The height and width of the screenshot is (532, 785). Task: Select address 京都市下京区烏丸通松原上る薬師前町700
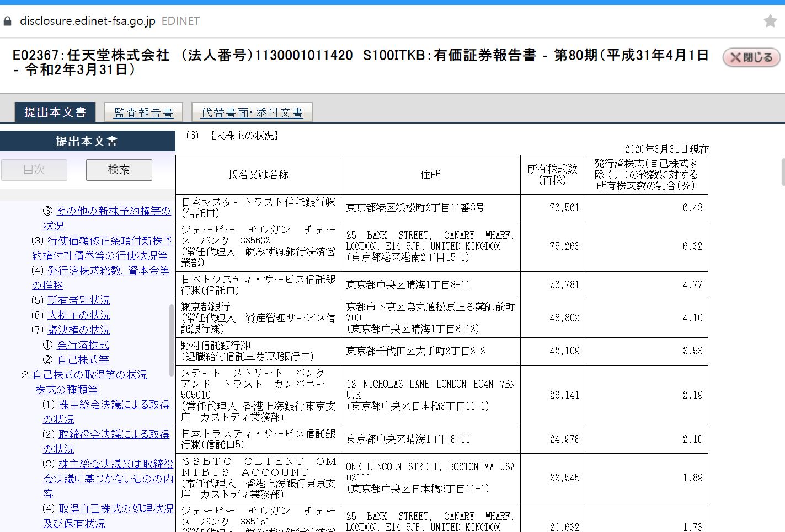(430, 318)
